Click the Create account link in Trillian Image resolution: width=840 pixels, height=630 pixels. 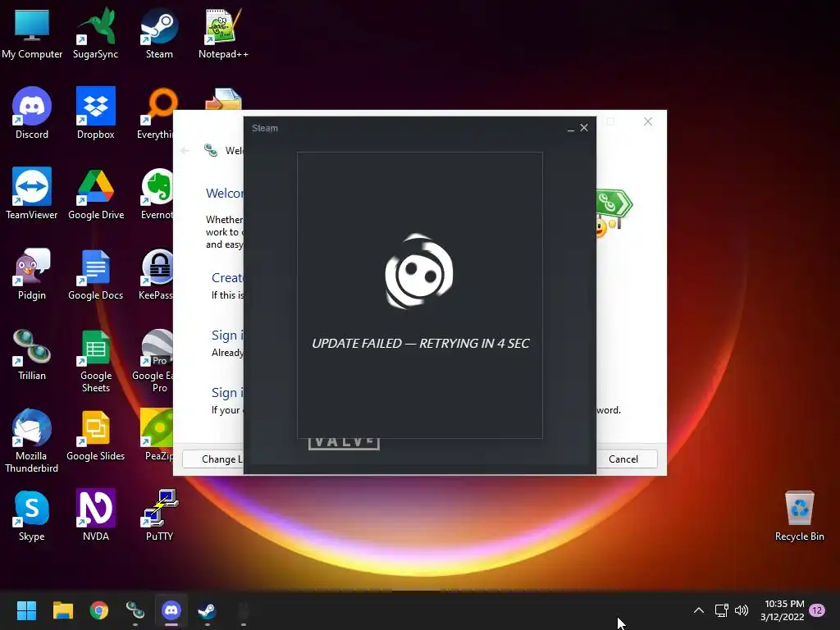228,277
